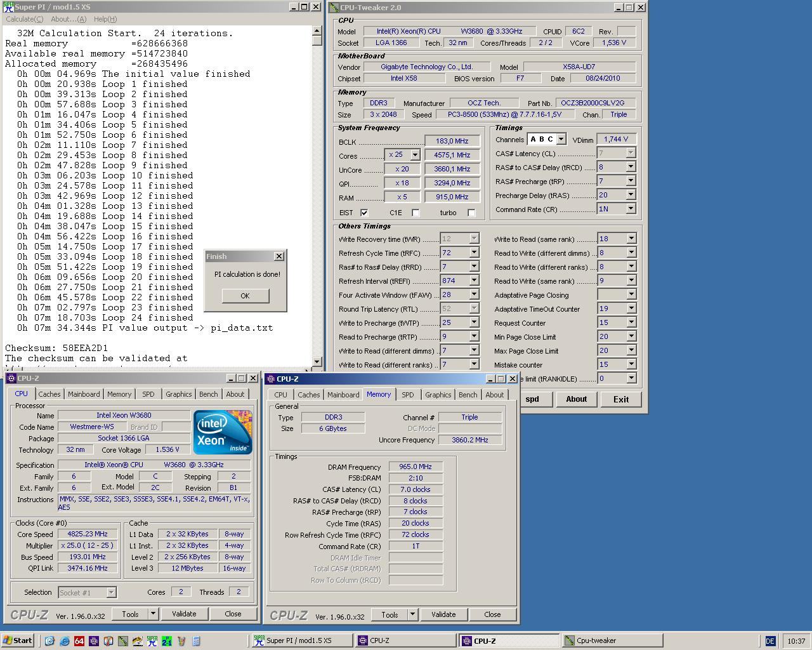Screen dimensions: 812x650
Task: Click Super PI scrollbar down arrow
Action: 317,361
